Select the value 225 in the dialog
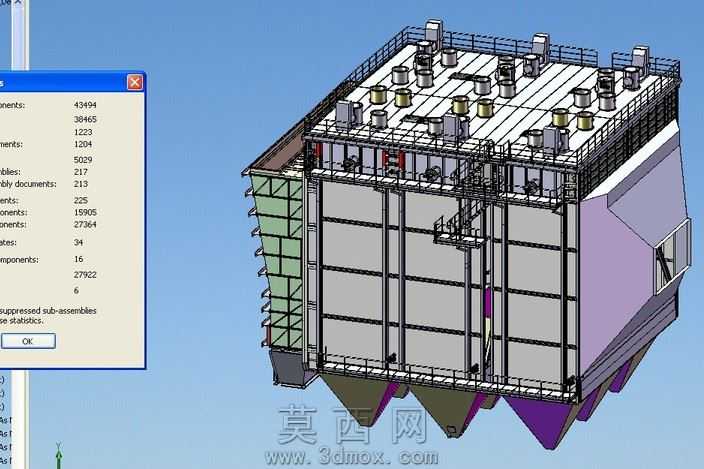Screen dimensions: 704x469 click(x=81, y=200)
